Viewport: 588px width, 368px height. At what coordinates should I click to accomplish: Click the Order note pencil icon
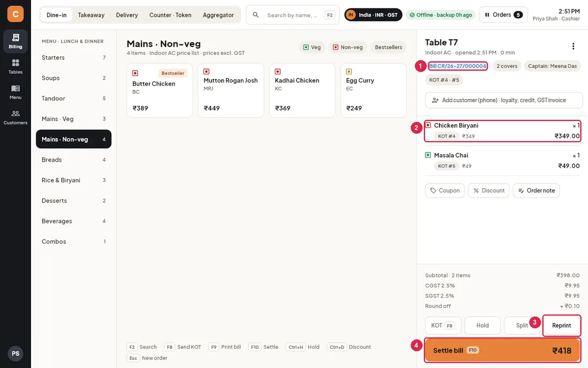[521, 190]
